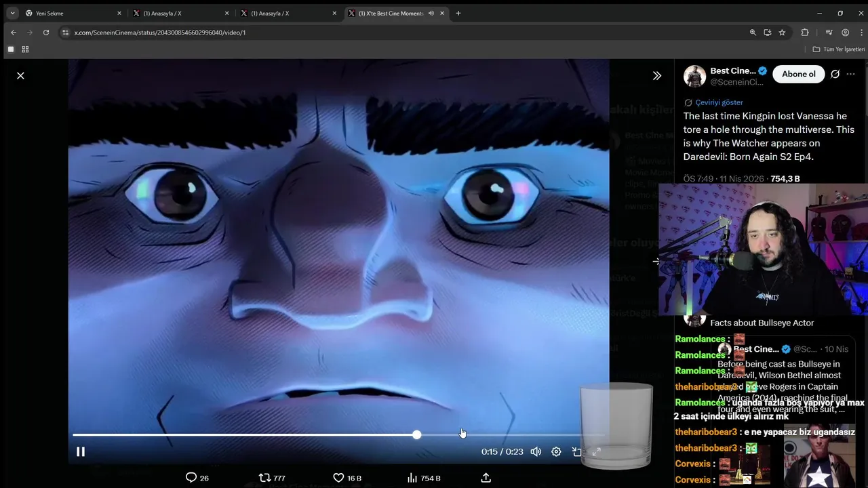Open browser profile avatar icon
The height and width of the screenshot is (488, 868).
(x=845, y=32)
